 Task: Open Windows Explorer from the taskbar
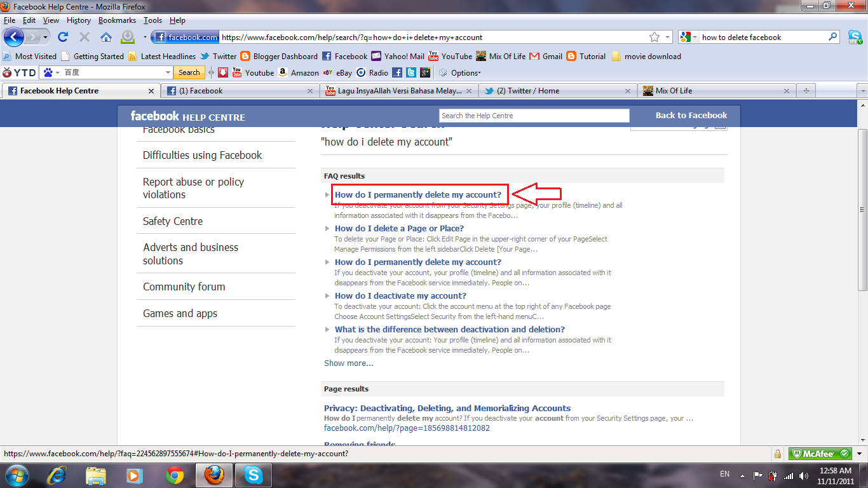[x=96, y=475]
